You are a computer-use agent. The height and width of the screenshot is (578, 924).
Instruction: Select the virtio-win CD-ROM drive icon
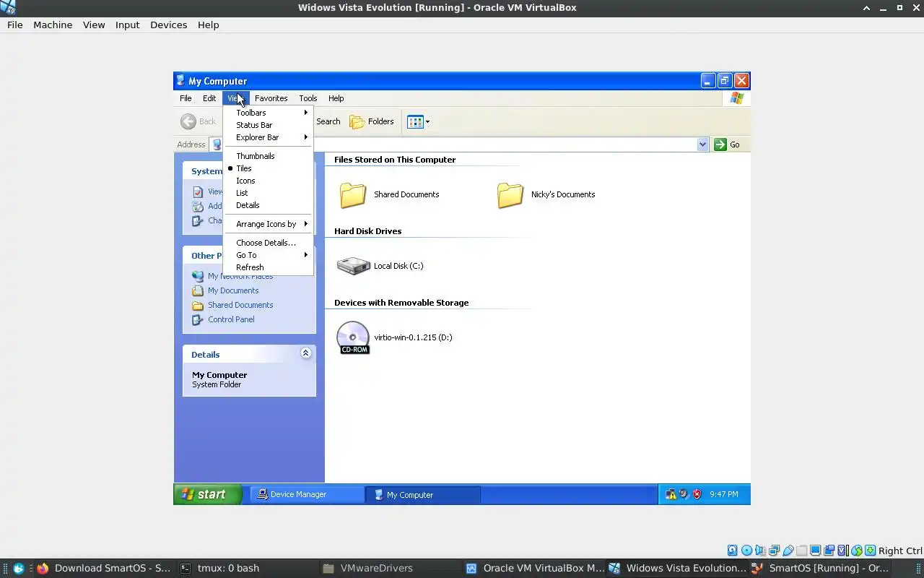tap(353, 337)
